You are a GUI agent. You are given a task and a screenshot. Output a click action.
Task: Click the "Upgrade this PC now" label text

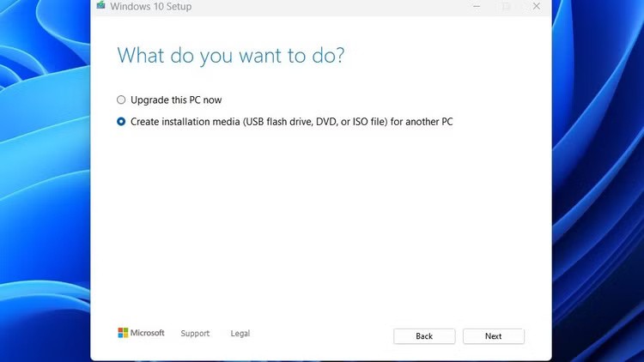pyautogui.click(x=176, y=100)
